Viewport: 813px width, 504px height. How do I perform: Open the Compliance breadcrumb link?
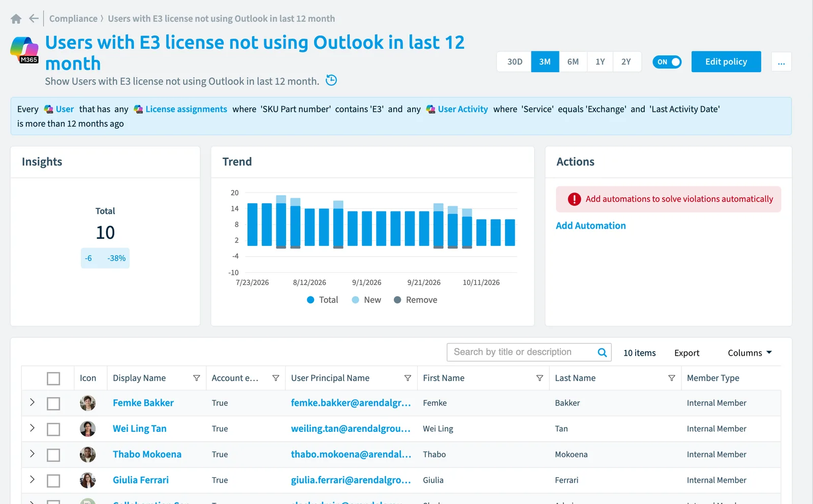[73, 19]
